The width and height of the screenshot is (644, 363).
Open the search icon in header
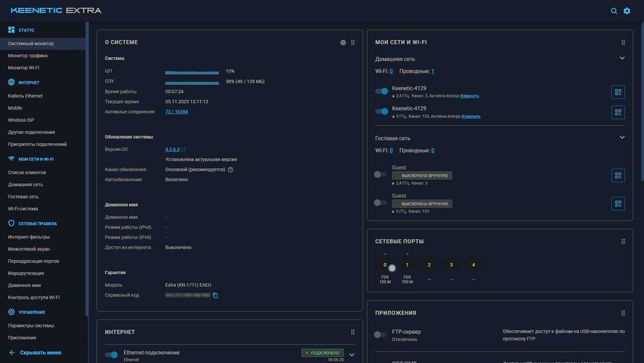(x=614, y=11)
